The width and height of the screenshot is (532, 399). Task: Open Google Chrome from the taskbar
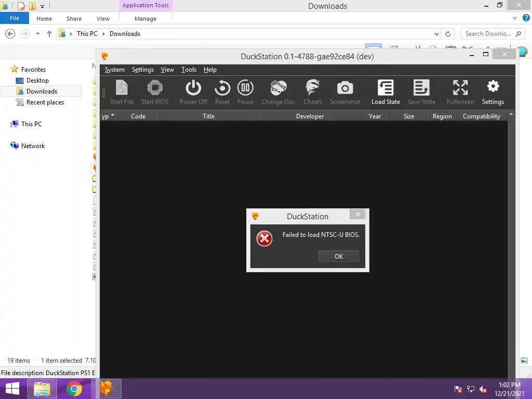tap(74, 389)
